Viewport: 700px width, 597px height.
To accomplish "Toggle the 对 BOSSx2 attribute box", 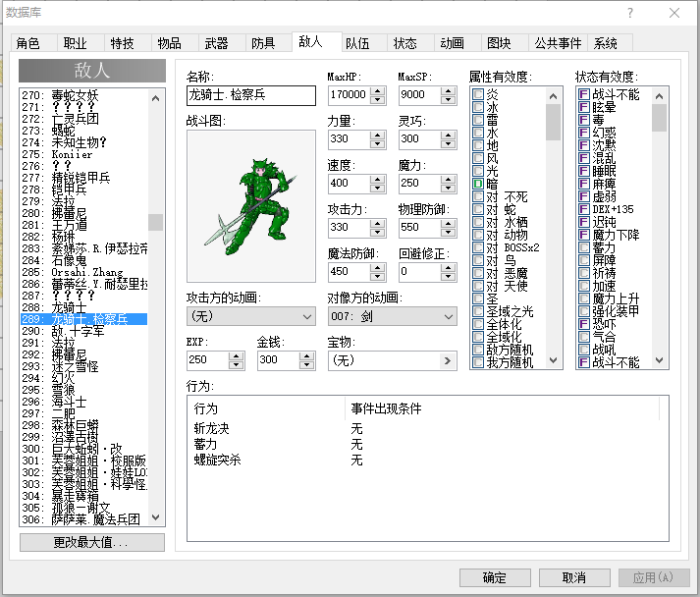I will click(478, 247).
